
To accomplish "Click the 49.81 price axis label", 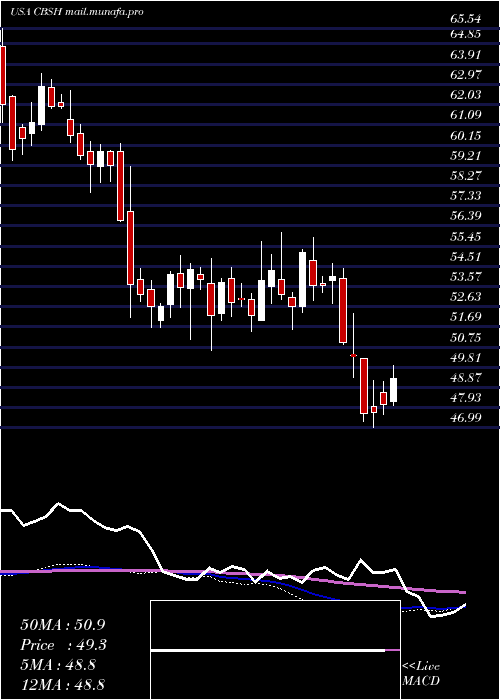I will pos(466,358).
